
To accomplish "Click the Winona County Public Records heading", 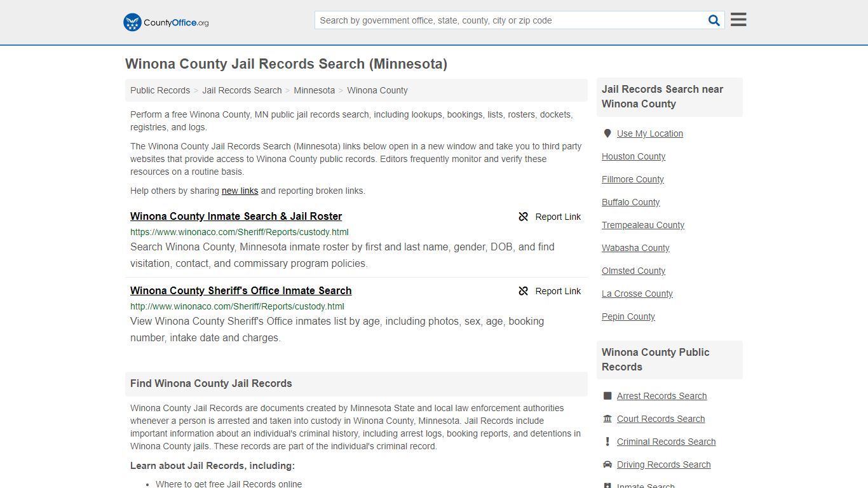I will [x=655, y=360].
